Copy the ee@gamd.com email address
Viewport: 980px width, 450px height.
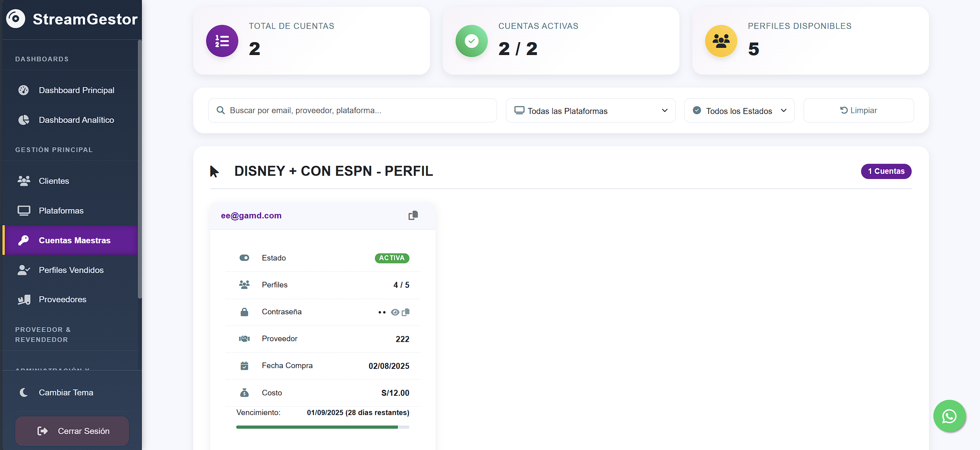coord(413,216)
